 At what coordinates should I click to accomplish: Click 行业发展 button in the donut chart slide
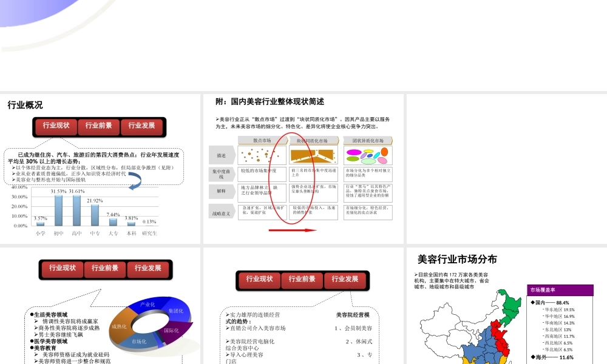click(x=148, y=269)
